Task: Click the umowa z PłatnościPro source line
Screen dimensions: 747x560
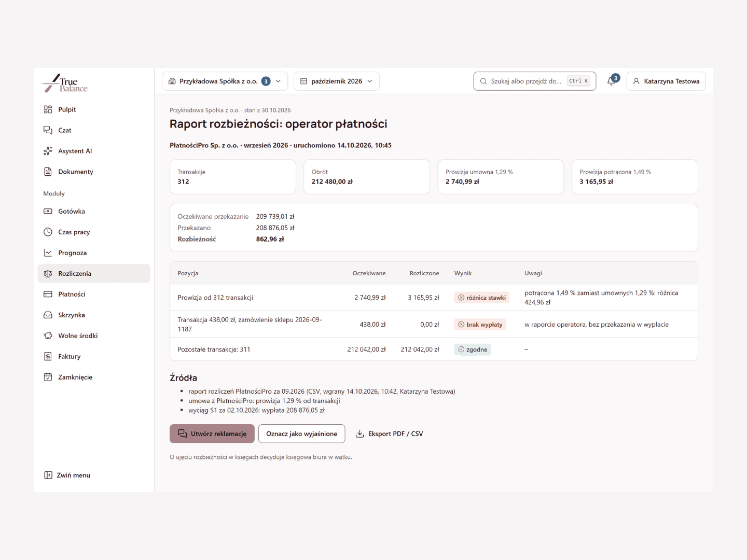Action: coord(265,401)
